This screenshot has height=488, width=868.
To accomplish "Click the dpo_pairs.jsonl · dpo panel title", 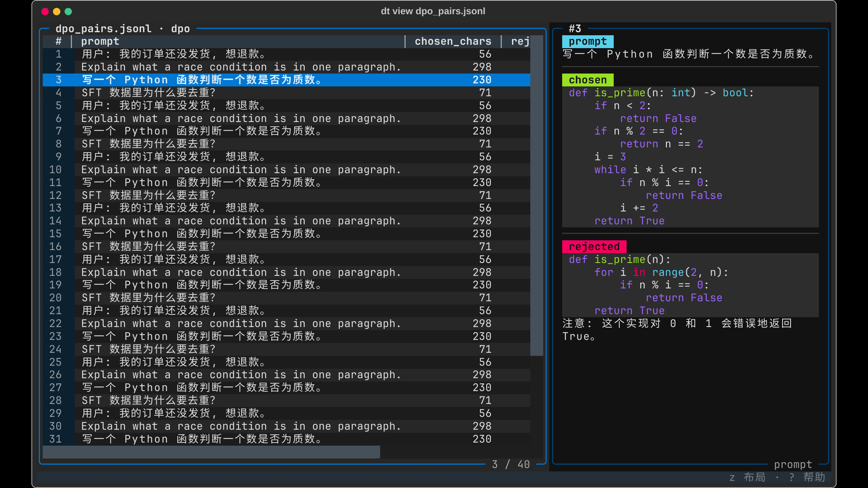I will point(123,28).
